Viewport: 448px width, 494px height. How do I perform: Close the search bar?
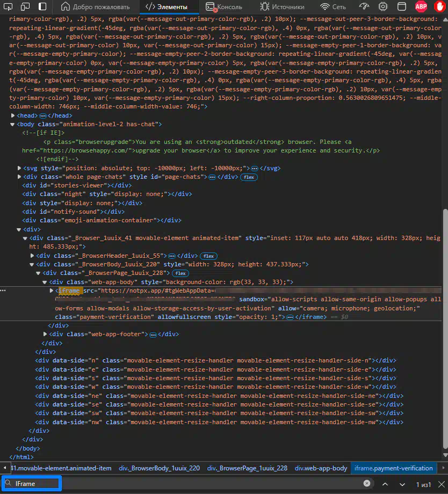(441, 484)
